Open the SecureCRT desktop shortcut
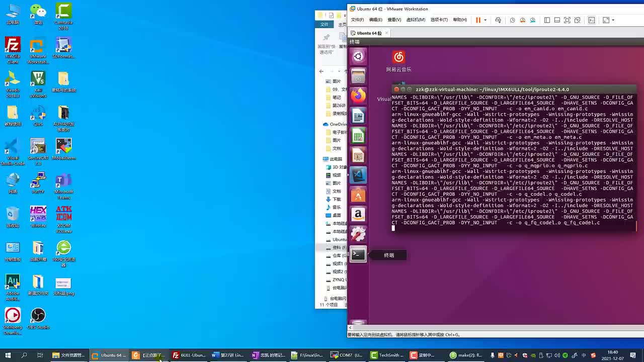This screenshot has height=362, width=644. (x=38, y=152)
